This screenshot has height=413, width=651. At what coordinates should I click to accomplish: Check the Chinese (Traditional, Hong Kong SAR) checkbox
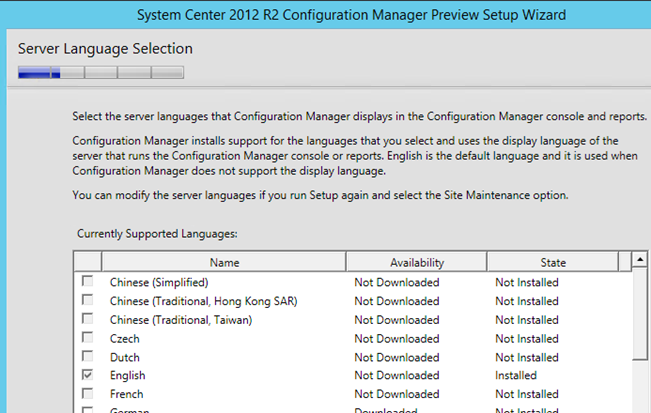[x=88, y=300]
